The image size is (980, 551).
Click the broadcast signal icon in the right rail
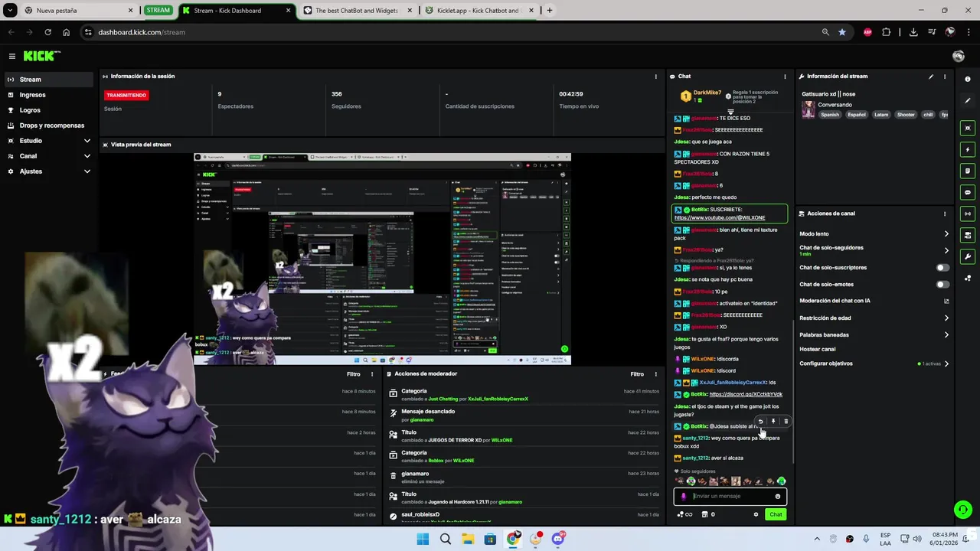[968, 214]
